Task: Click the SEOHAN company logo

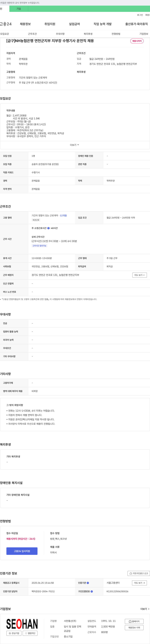Action: coord(22,624)
